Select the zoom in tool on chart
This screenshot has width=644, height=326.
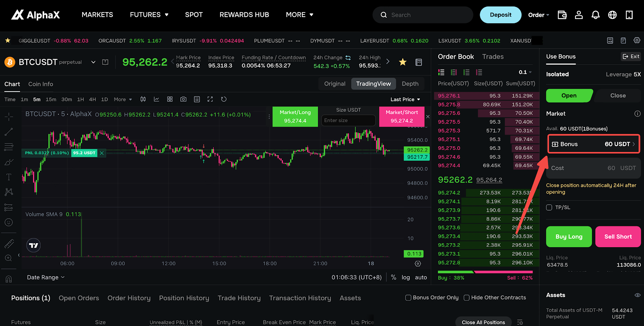click(x=8, y=258)
